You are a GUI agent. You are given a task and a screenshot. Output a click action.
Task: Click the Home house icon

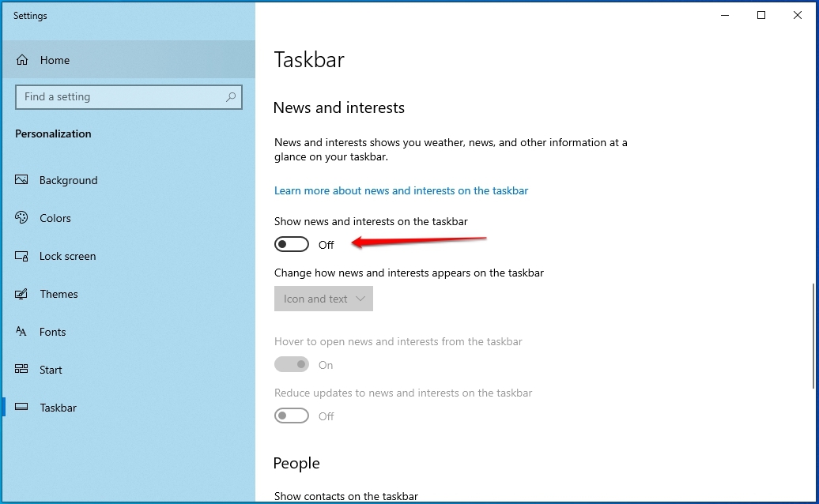22,60
